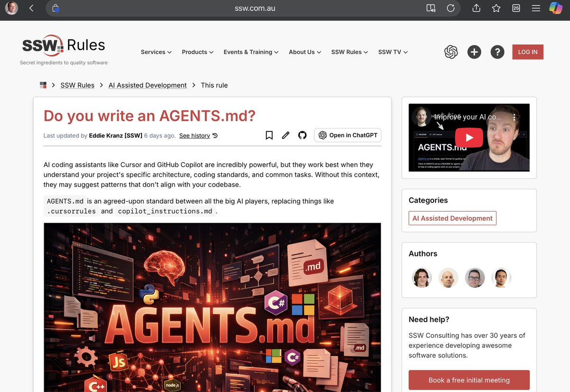Click the fourth author avatar

coord(501,278)
